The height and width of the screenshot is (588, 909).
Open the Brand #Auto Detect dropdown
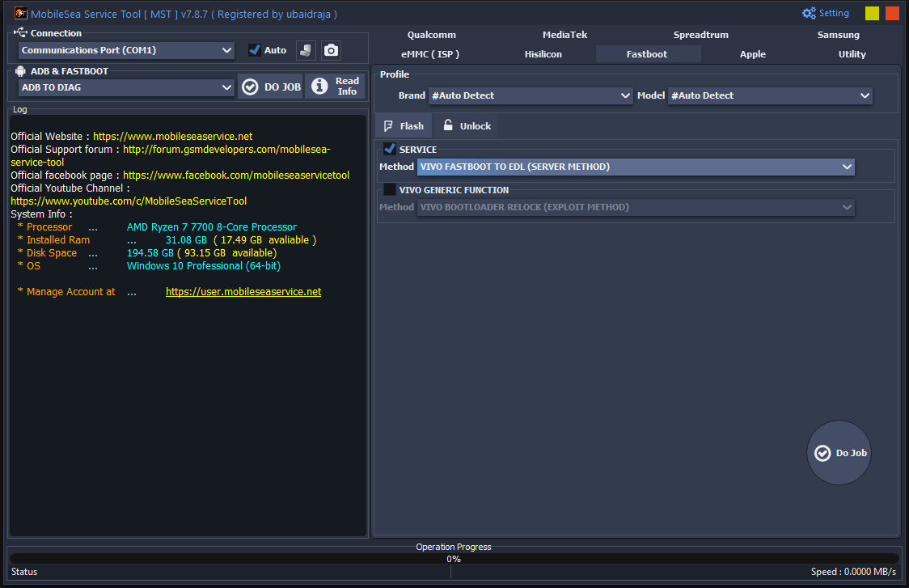click(530, 95)
